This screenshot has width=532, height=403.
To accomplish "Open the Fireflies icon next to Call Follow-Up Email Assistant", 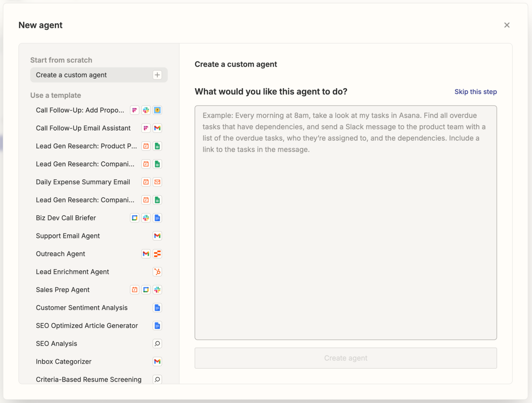I will [146, 128].
